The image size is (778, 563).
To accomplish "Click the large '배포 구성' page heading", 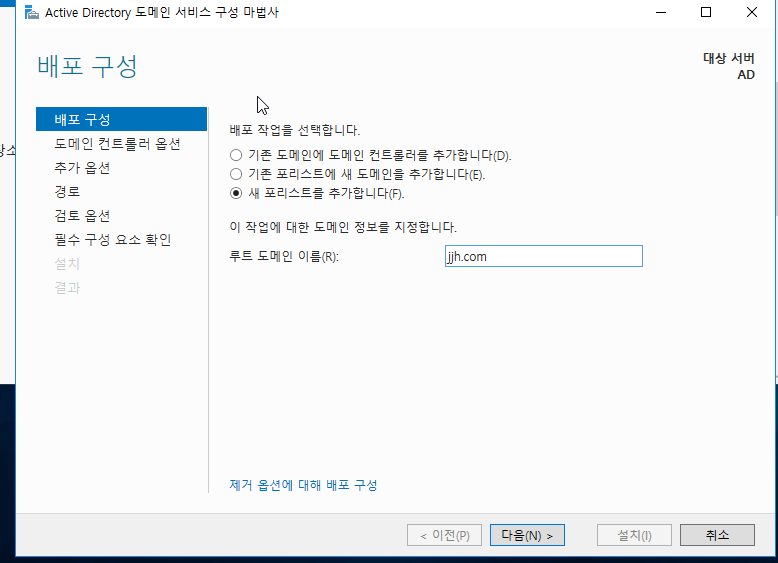I will coord(87,66).
